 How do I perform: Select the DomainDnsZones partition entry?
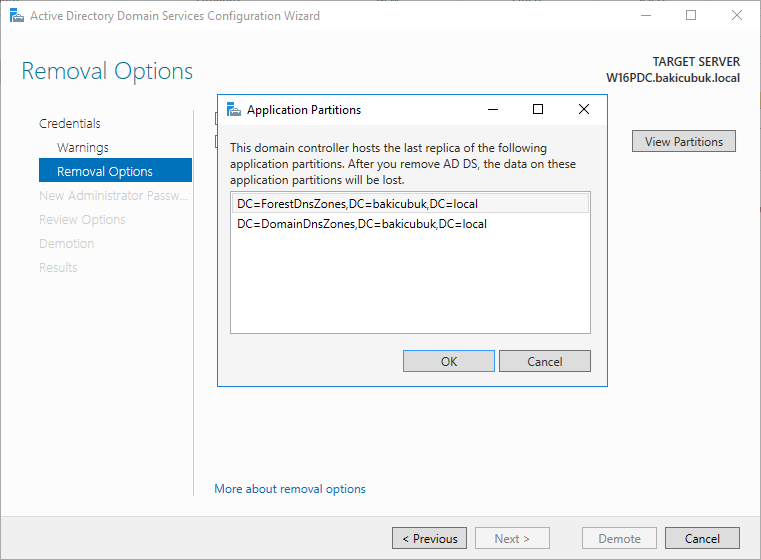point(410,224)
